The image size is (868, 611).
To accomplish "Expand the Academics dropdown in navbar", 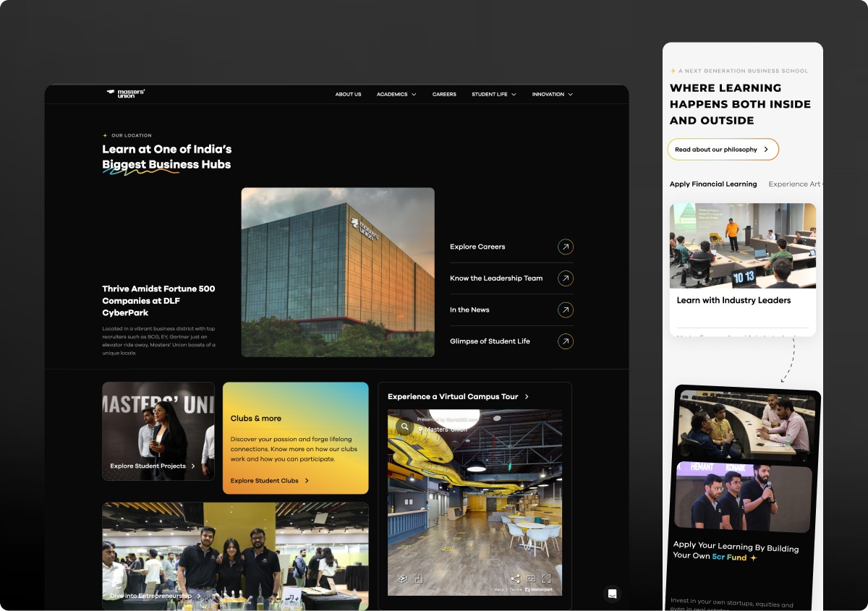I will pos(396,94).
